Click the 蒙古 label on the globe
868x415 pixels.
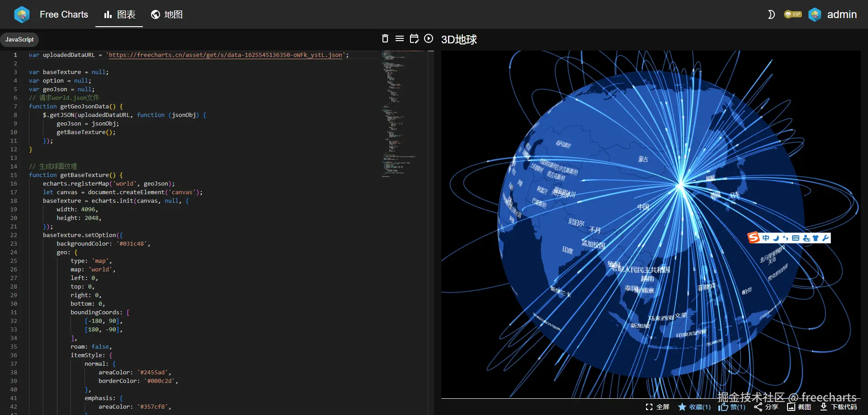tap(643, 159)
